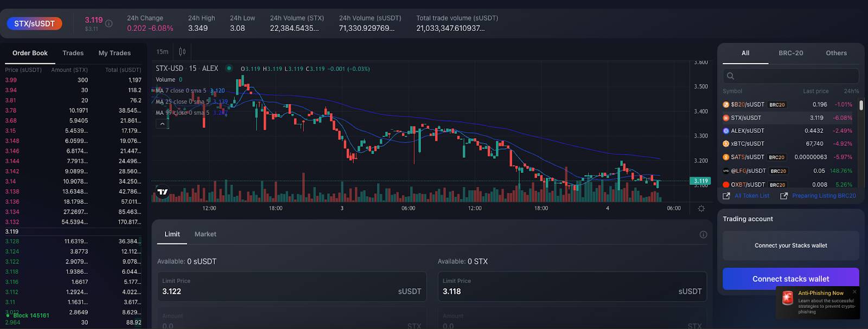Click the 3.128 bid price

12,242
